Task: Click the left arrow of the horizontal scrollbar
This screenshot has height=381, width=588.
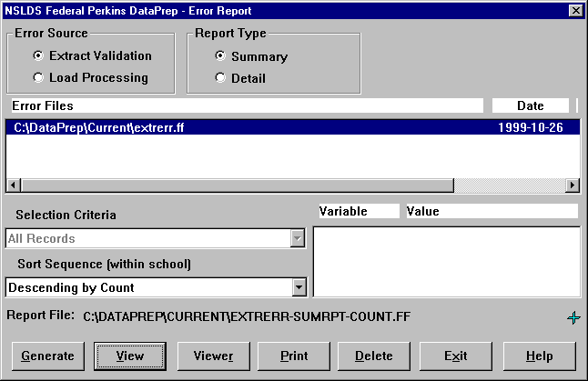Action: click(x=14, y=185)
